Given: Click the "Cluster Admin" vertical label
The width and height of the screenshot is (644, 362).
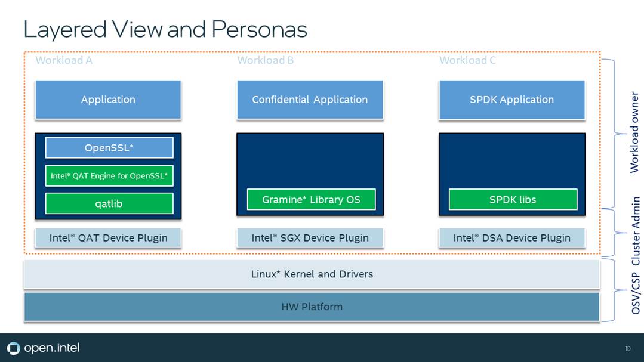Looking at the screenshot, I should point(636,231).
